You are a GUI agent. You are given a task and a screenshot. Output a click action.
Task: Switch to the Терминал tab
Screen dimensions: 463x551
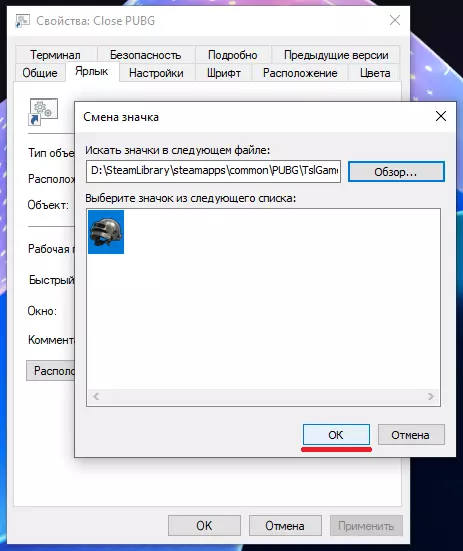56,54
